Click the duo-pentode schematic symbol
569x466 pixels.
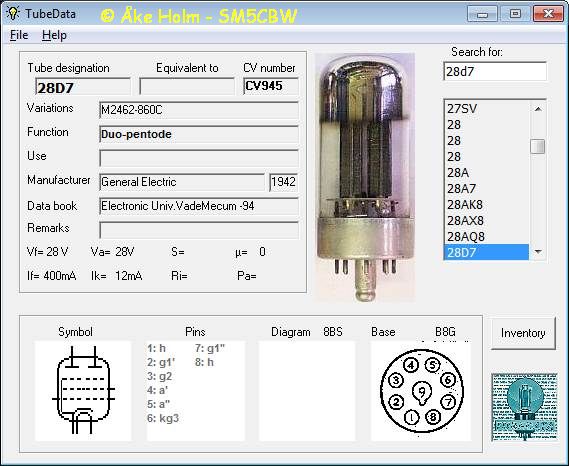[83, 391]
